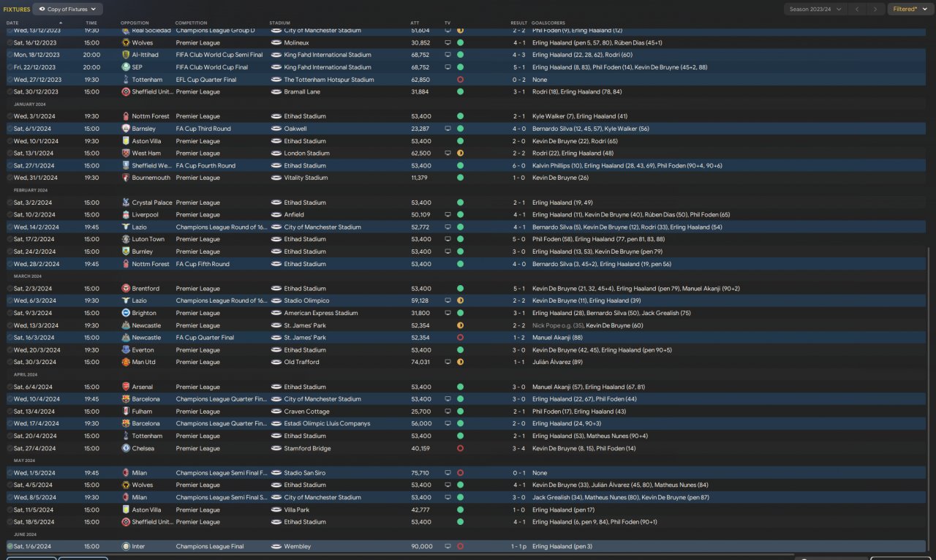Open the Inter opposition link
Screen dimensions: 936x560
[x=139, y=546]
